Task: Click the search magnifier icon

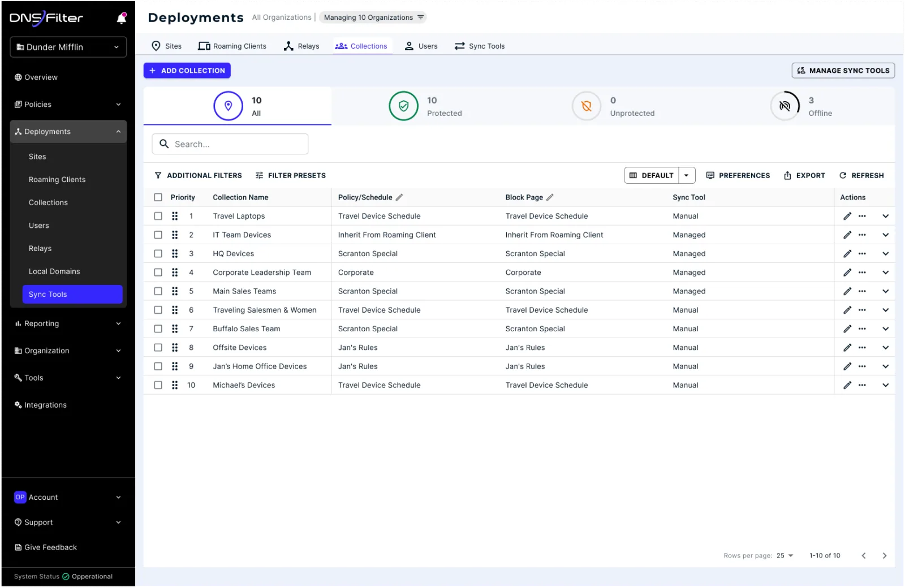Action: tap(164, 144)
